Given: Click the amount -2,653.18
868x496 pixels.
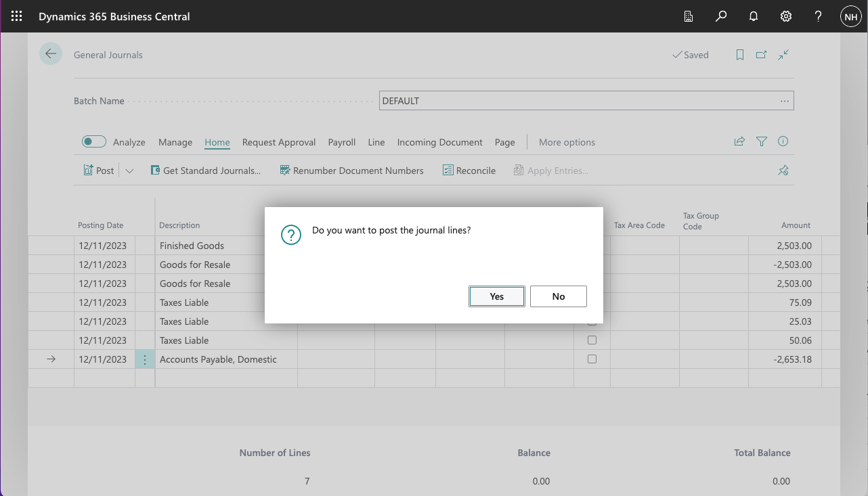Looking at the screenshot, I should click(792, 359).
